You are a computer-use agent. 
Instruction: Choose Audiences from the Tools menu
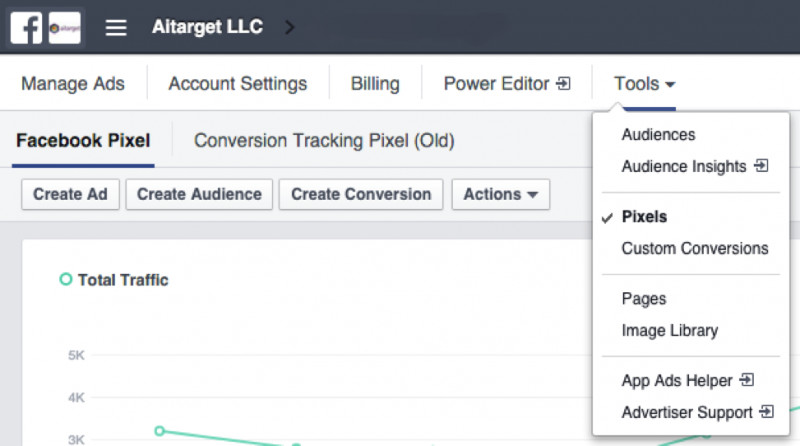click(658, 135)
